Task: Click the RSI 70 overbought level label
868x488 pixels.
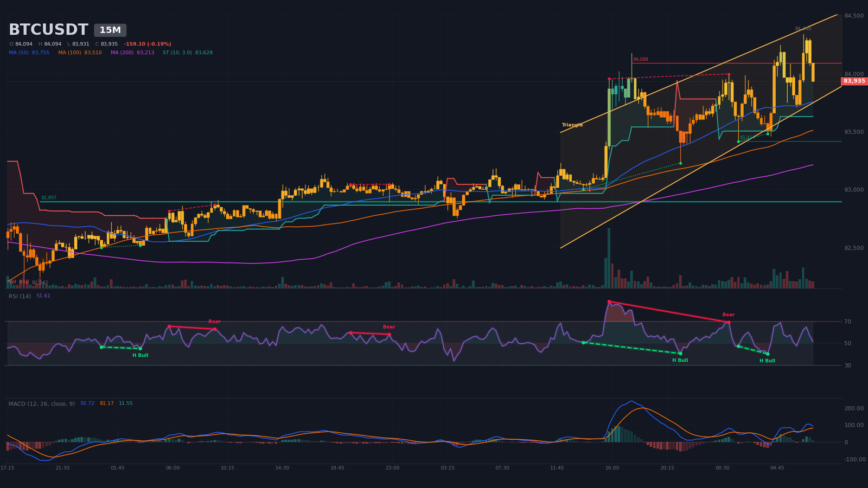Action: (x=847, y=322)
